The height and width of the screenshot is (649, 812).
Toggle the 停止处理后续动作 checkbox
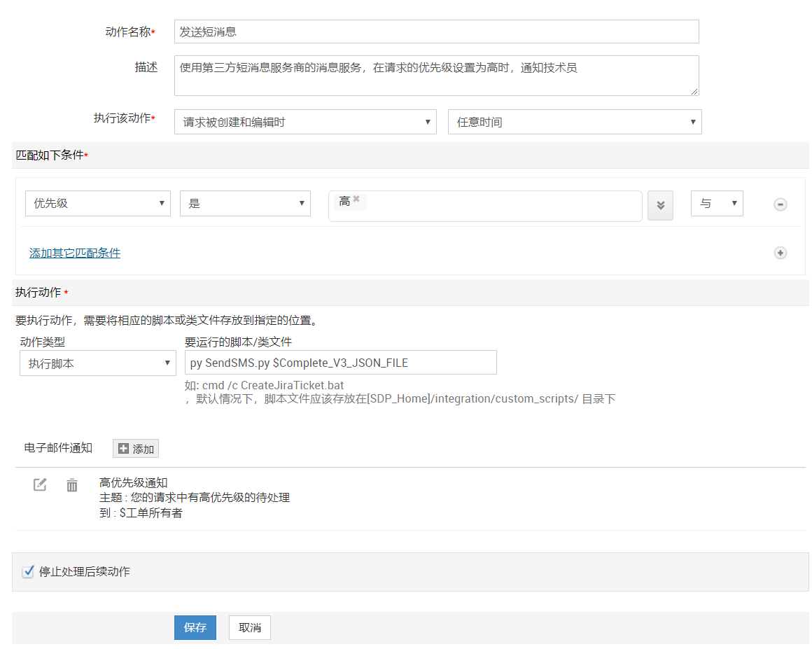click(28, 572)
